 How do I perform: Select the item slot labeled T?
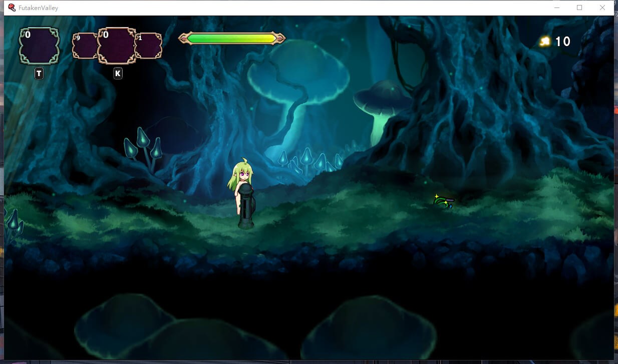tap(39, 46)
